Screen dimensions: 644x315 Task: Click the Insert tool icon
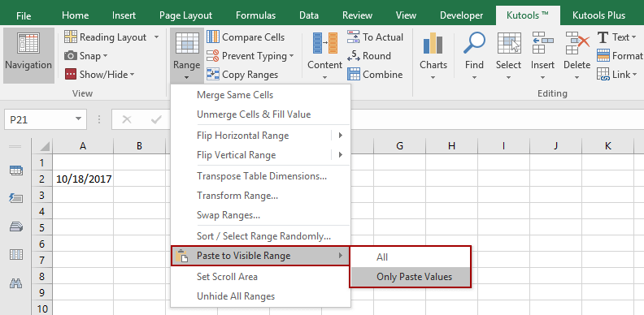[542, 43]
